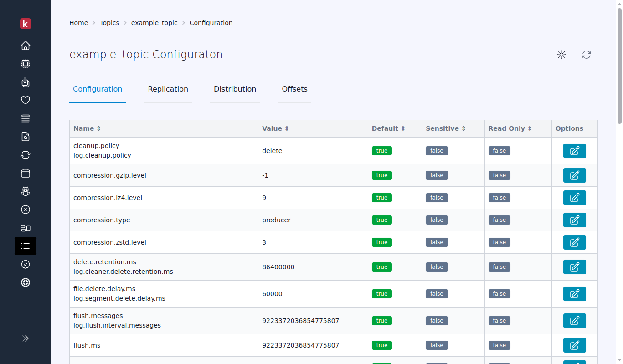
Task: Sort the table by Value column
Action: [x=275, y=128]
